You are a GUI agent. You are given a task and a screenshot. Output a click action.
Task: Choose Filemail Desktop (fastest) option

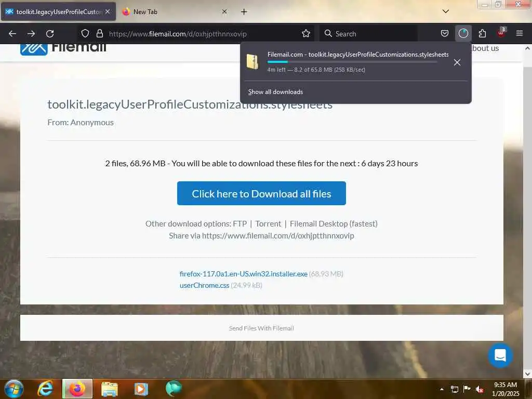click(x=334, y=223)
